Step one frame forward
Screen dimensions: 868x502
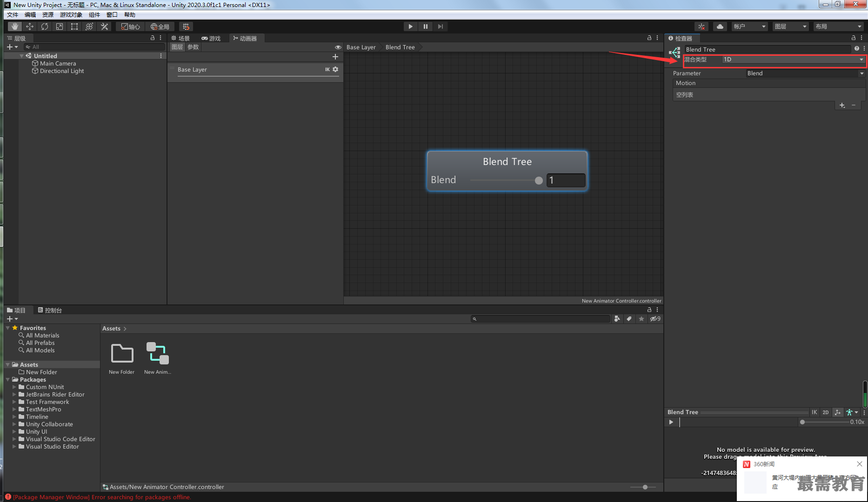point(440,26)
